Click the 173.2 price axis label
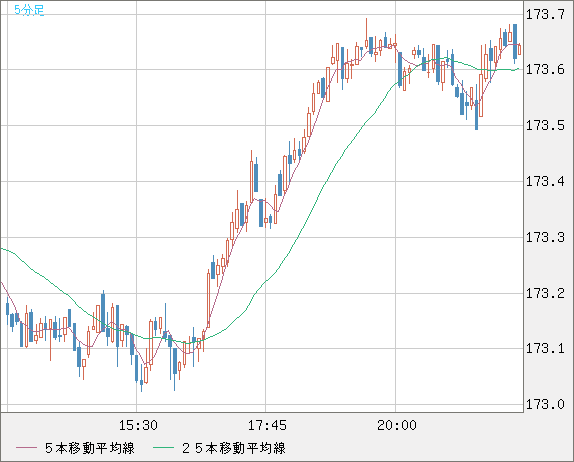Viewport: 574px width, 462px height. 545,293
